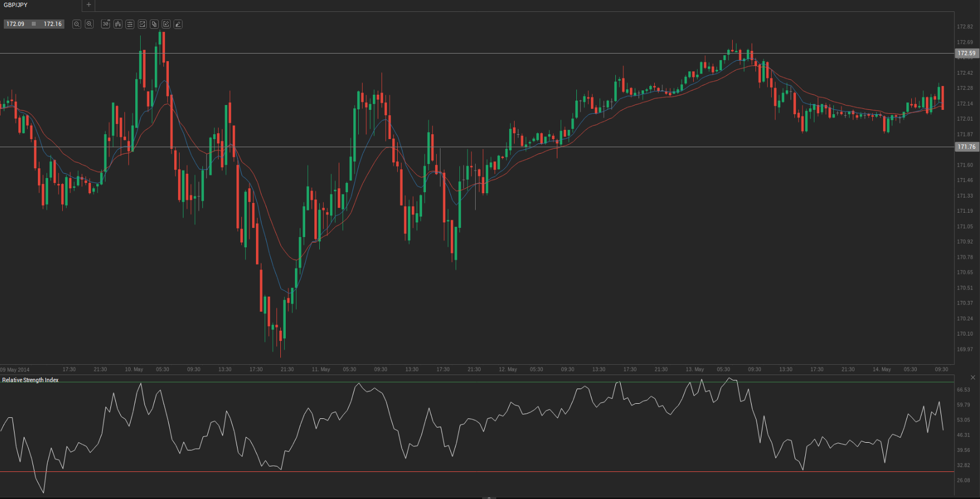Add a new chart tab

pyautogui.click(x=89, y=5)
